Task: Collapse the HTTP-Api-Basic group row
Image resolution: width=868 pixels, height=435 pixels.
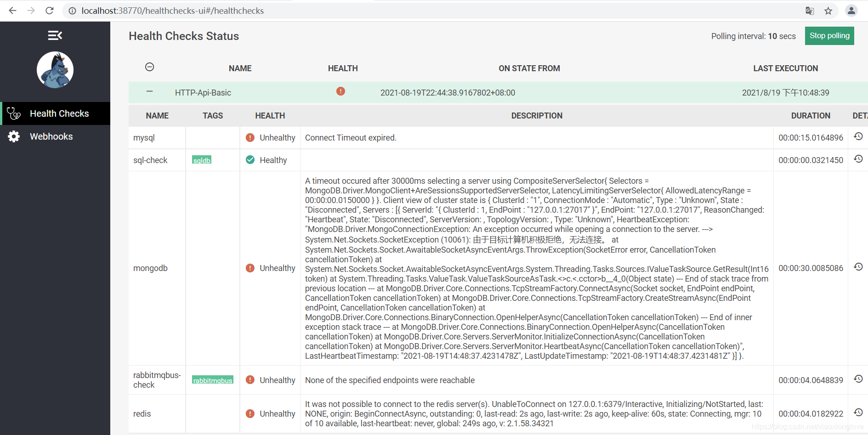Action: (x=149, y=91)
